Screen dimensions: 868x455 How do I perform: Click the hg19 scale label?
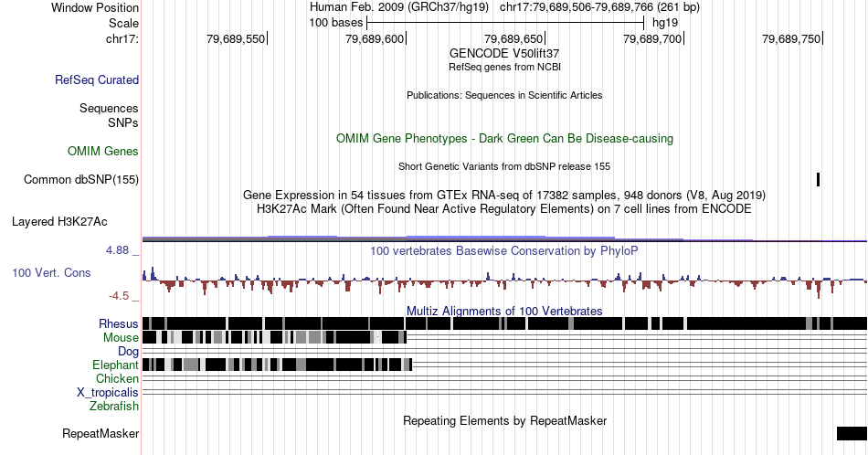(x=665, y=23)
